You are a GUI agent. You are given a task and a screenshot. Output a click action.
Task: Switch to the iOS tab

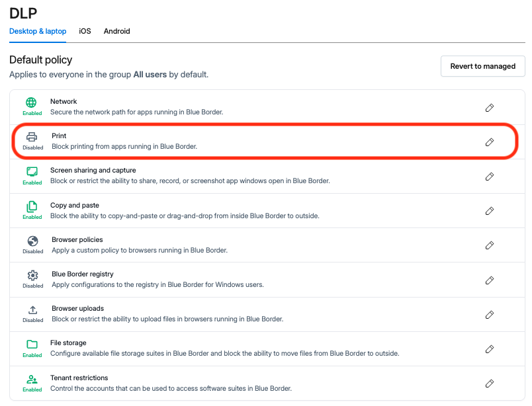pos(85,31)
